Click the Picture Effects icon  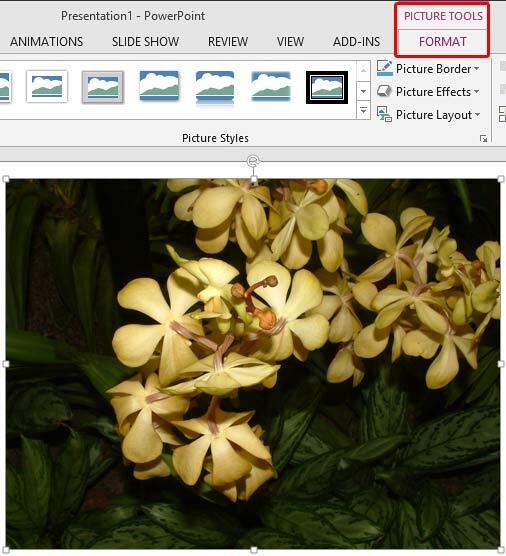(384, 91)
